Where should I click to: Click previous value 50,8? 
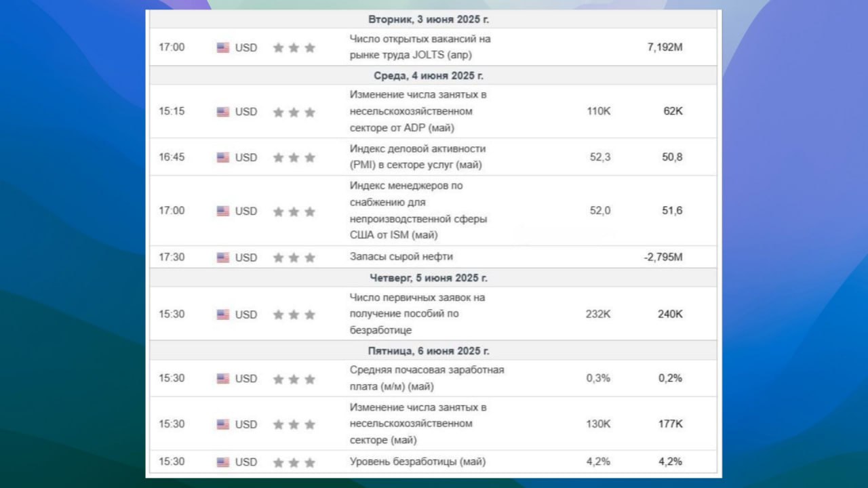pos(672,157)
